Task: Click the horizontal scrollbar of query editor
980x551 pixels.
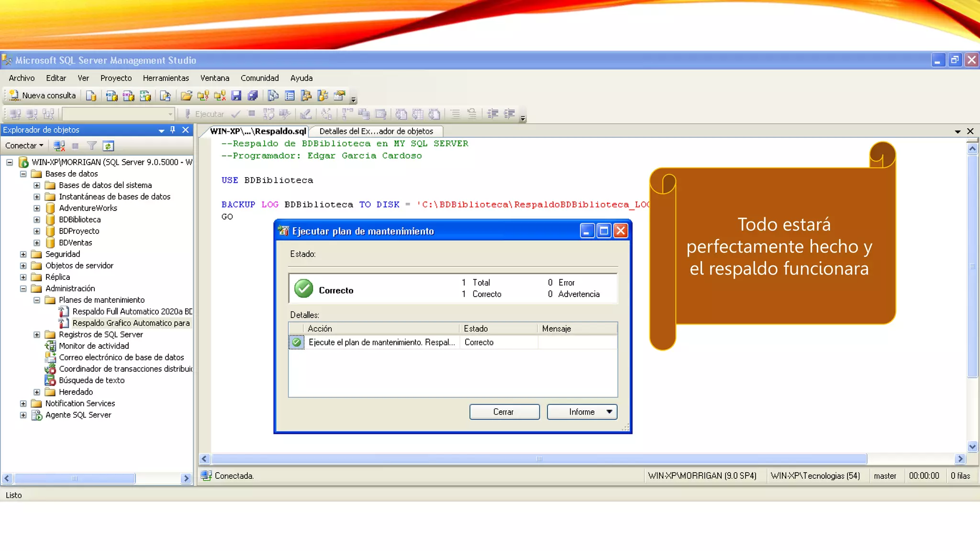Action: click(x=539, y=459)
